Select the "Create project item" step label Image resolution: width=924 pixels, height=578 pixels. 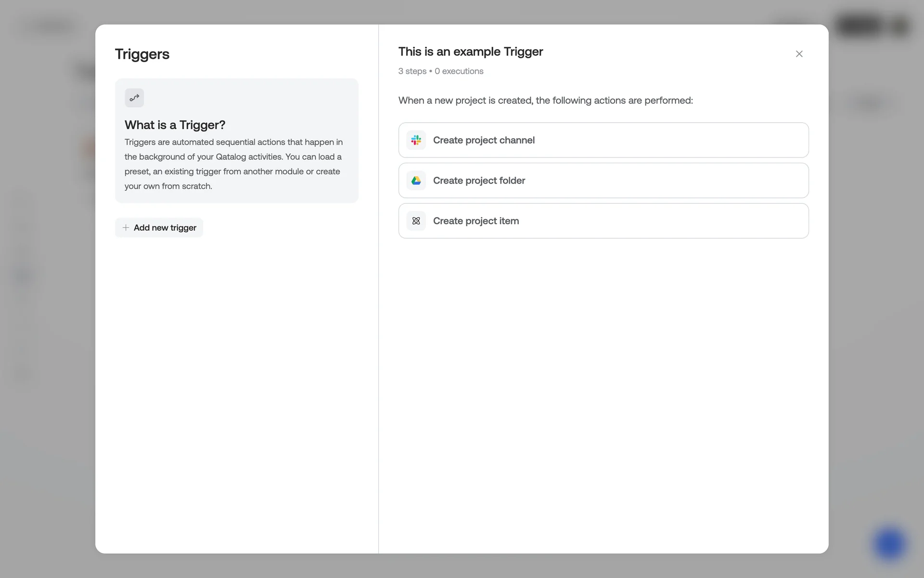tap(475, 221)
